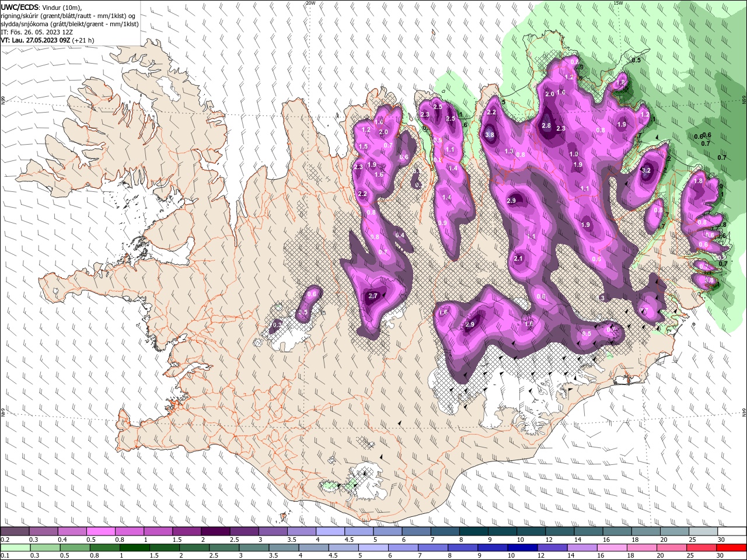This screenshot has width=747, height=560.
Task: Click the 'rigning/skúrir' legend description line
Action: point(68,16)
